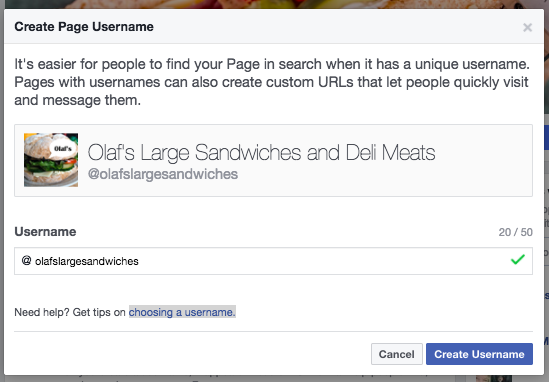Click the bold Username field label

pyautogui.click(x=45, y=232)
